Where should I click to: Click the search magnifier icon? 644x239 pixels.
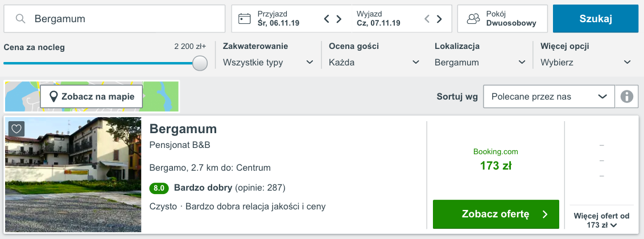point(20,19)
